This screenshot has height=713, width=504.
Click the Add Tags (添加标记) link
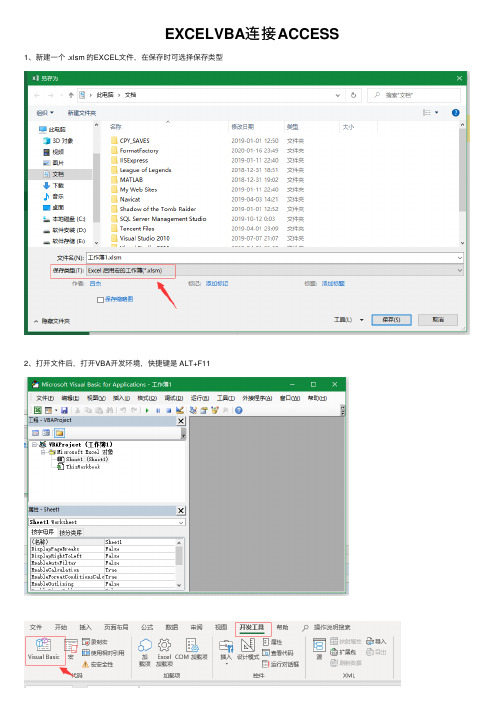point(217,284)
